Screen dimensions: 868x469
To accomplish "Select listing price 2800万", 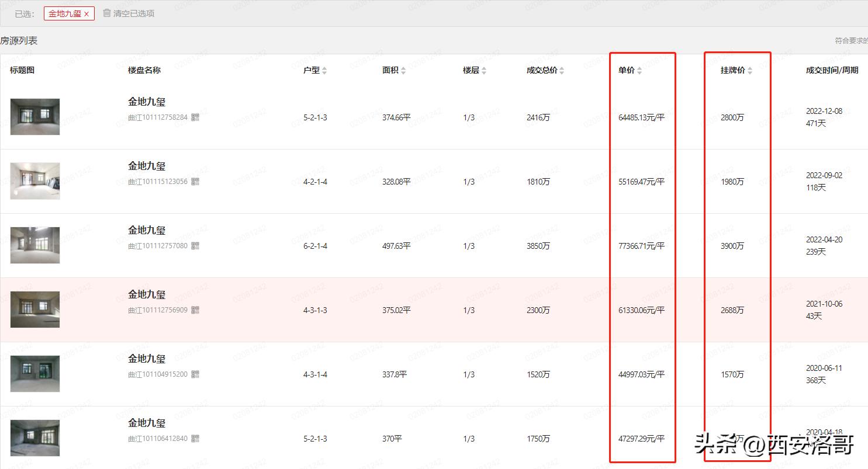I will pos(732,117).
